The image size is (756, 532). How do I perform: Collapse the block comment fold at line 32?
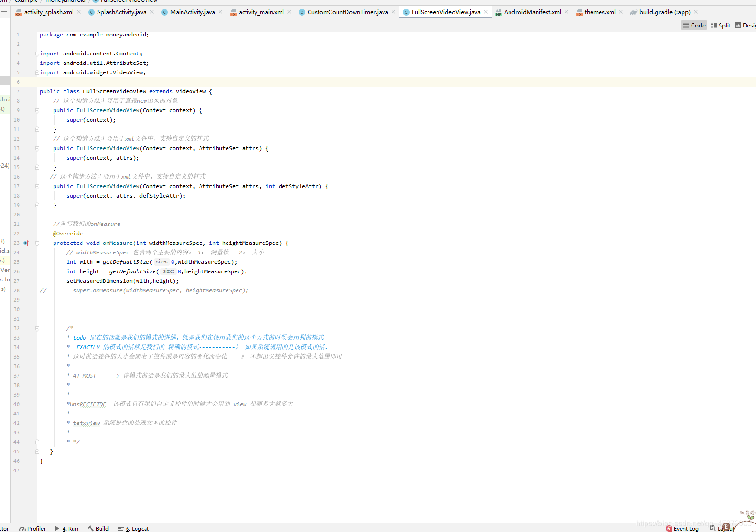click(x=37, y=328)
